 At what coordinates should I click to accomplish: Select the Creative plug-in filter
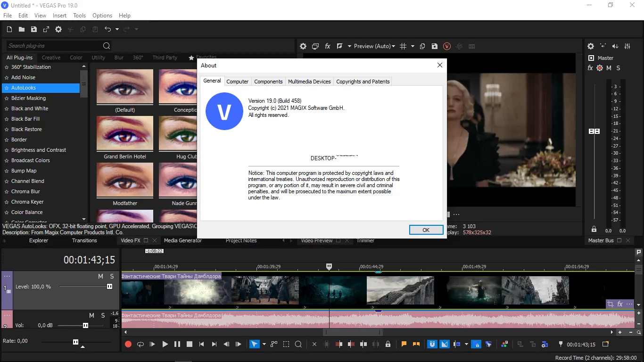pos(51,58)
